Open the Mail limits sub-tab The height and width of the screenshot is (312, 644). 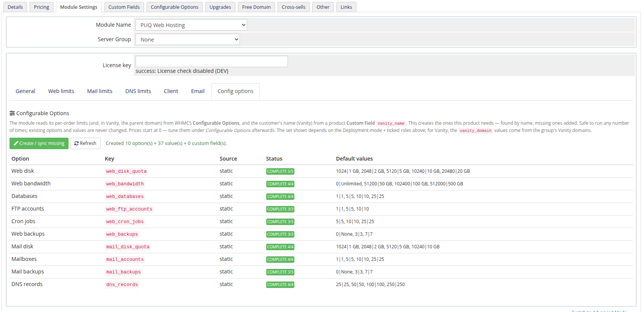tap(100, 92)
